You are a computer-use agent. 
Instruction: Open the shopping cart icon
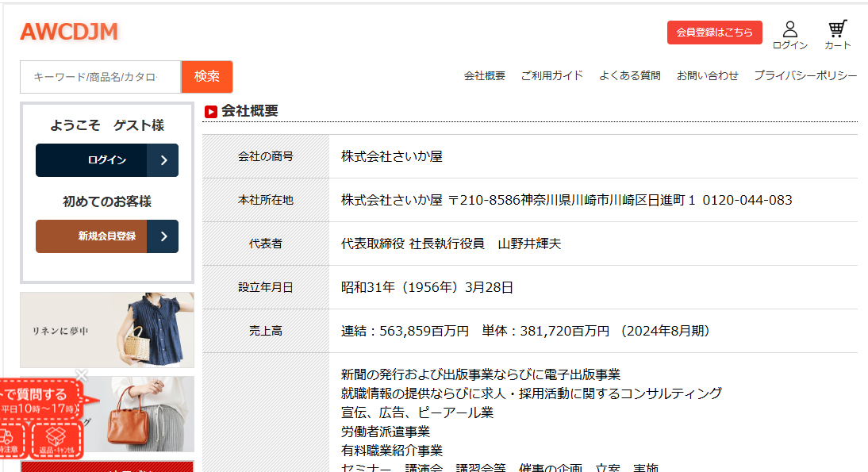click(x=837, y=29)
